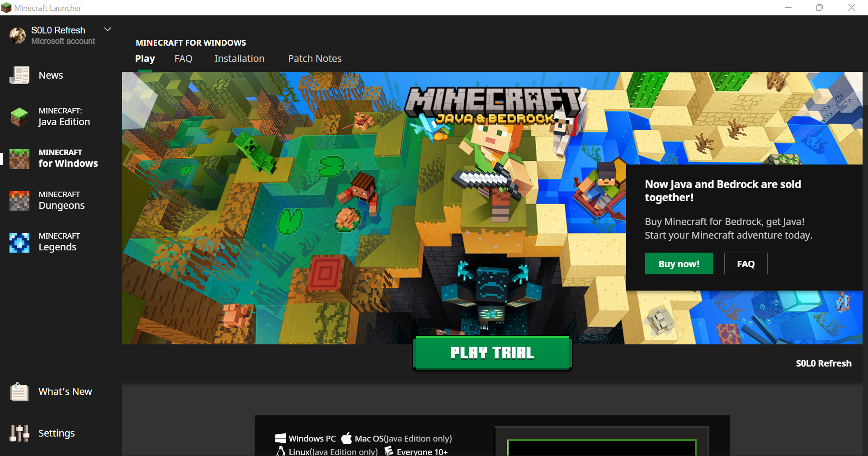Viewport: 868px width, 456px height.
Task: Click 'Mac OS(Java Edition only)' platform label
Action: [x=403, y=438]
